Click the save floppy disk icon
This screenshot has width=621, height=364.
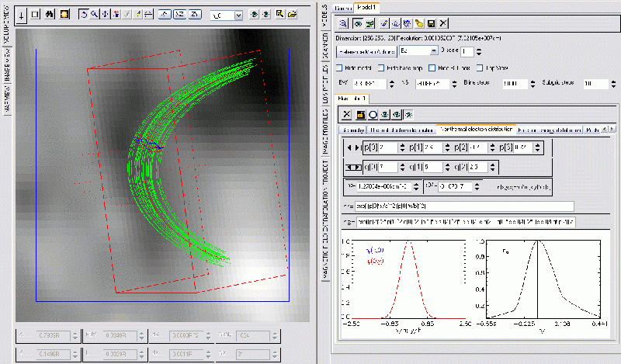431,24
